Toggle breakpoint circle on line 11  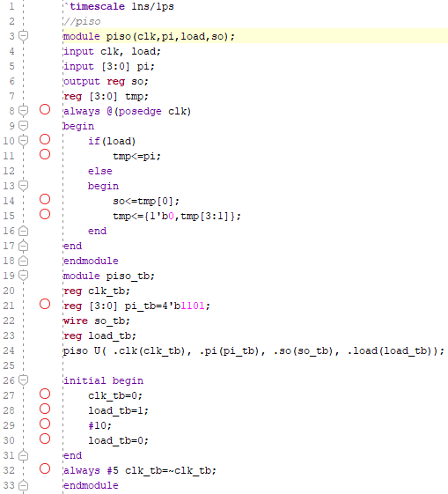point(45,154)
